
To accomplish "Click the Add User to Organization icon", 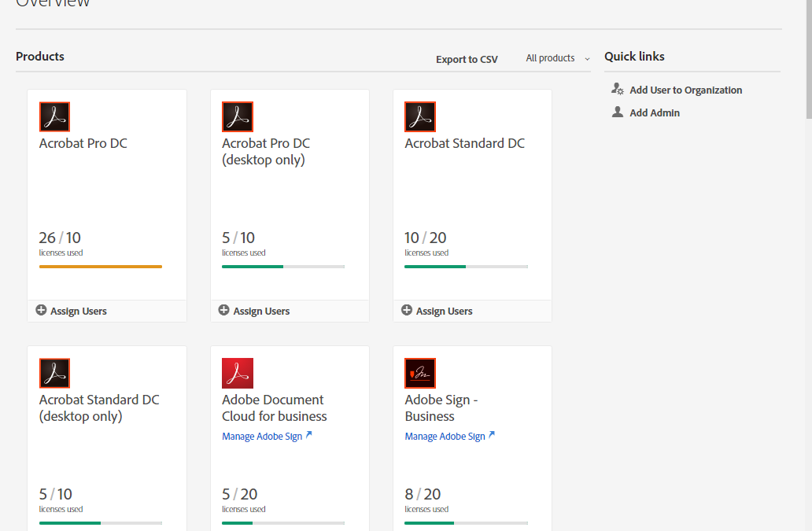I will point(618,90).
